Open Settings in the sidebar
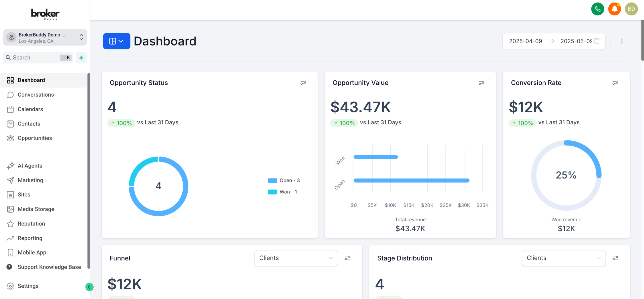Viewport: 644px width, 299px height. pos(28,286)
